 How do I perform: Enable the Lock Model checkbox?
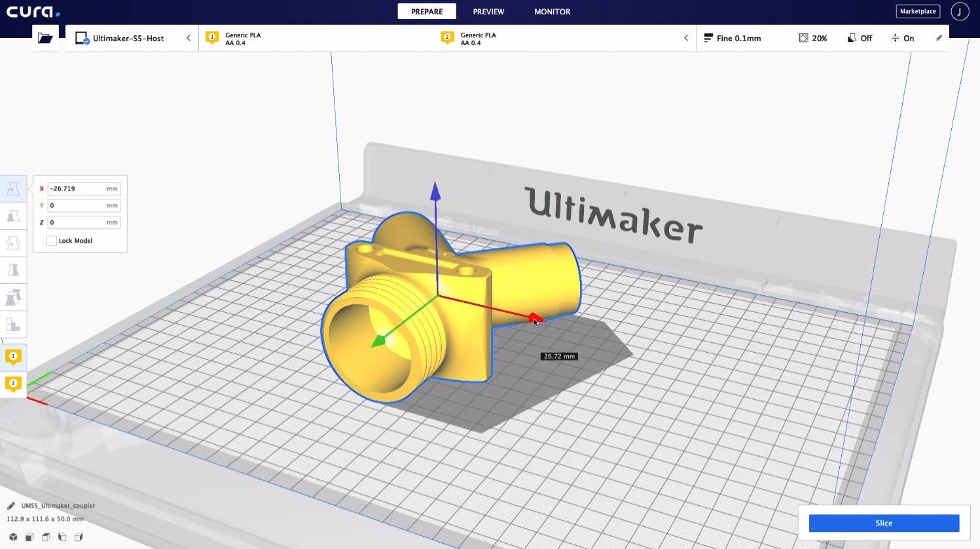point(52,241)
